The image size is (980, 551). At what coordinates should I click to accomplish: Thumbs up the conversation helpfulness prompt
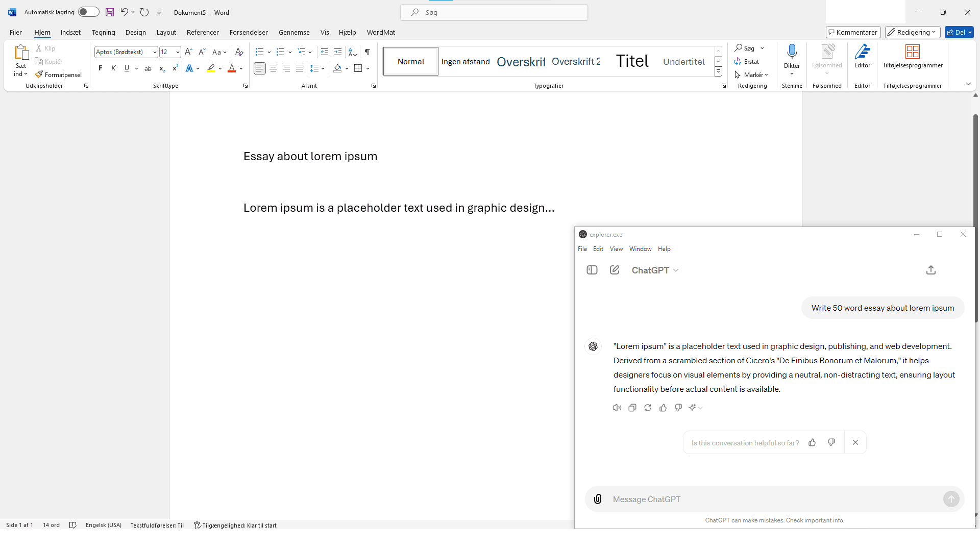(812, 442)
